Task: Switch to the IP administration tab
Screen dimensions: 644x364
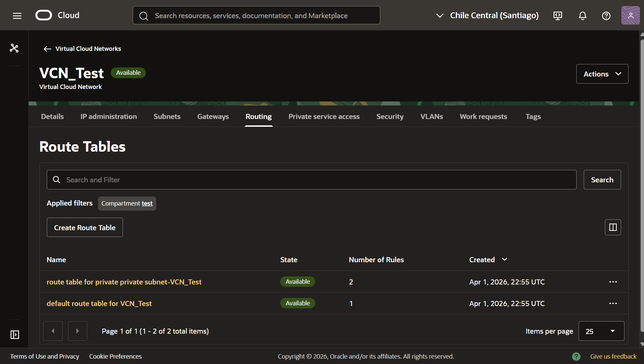Action: pyautogui.click(x=108, y=117)
